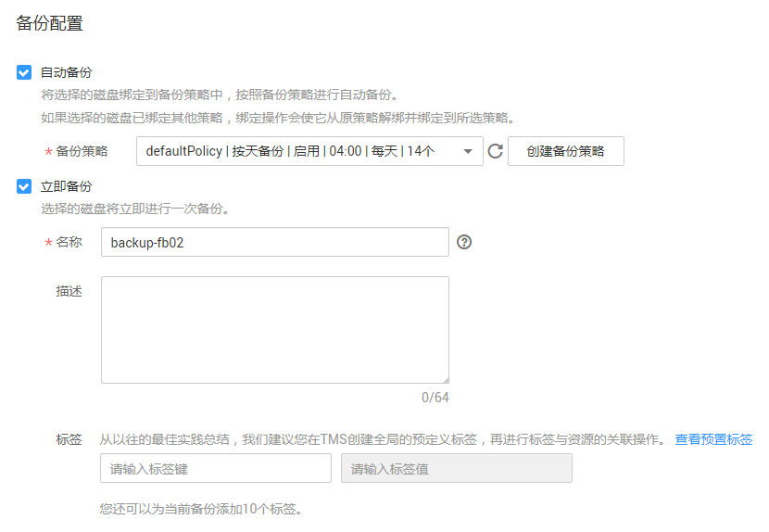Open the 查看预置标签 link

[x=713, y=439]
